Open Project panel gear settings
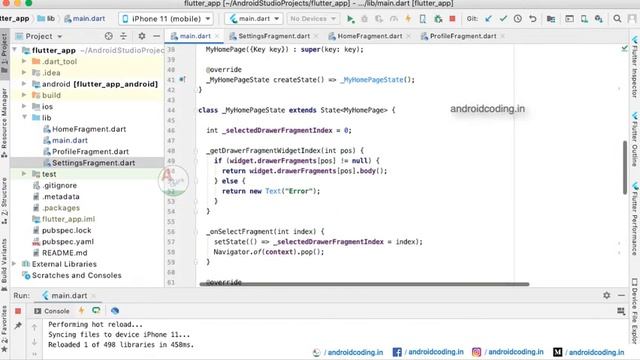640x360 pixels. pos(142,36)
